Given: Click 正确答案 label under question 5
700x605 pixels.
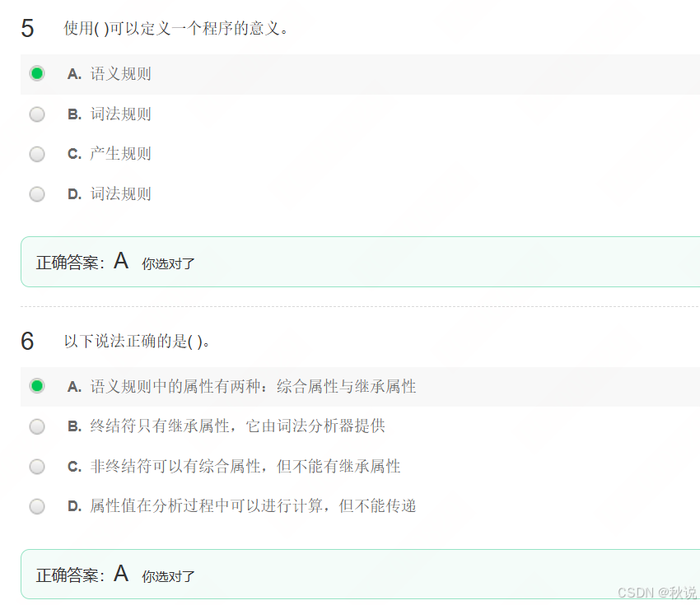Looking at the screenshot, I should 70,263.
